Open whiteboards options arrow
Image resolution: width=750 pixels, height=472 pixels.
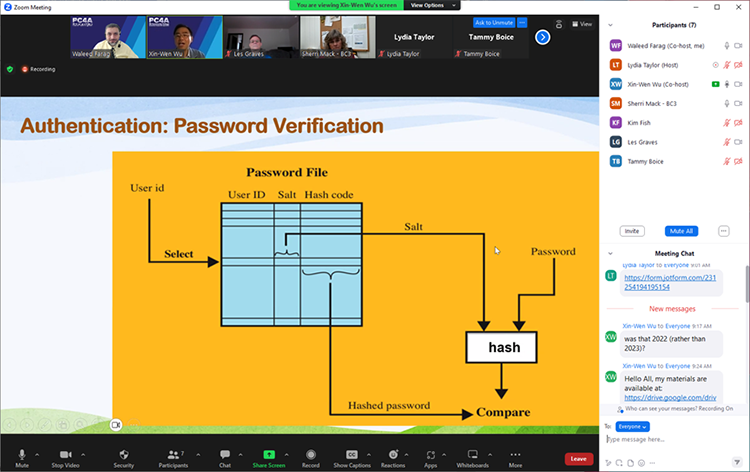490,455
